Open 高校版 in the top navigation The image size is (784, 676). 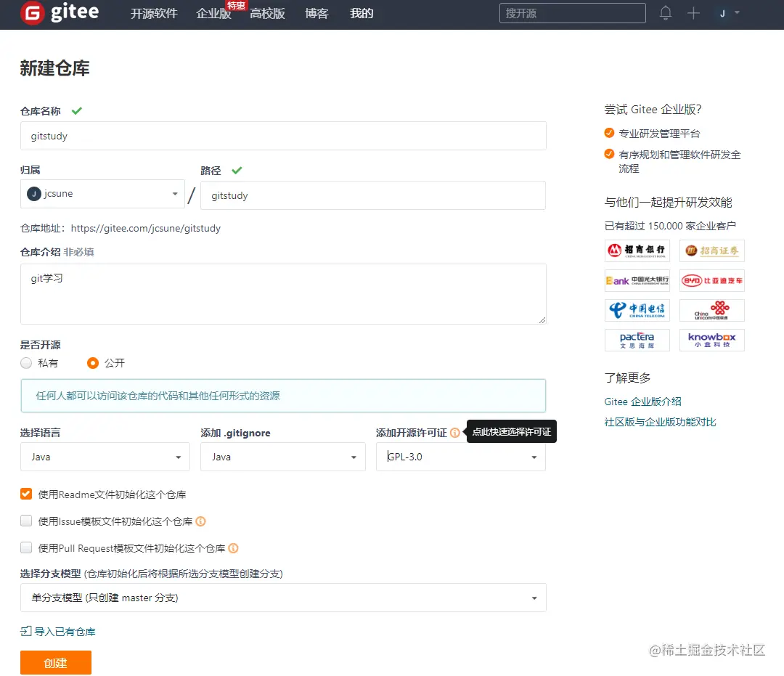[x=267, y=14]
